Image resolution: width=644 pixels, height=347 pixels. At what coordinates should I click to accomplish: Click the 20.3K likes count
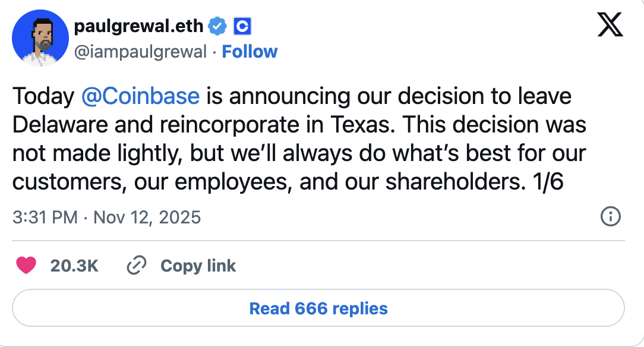74,266
